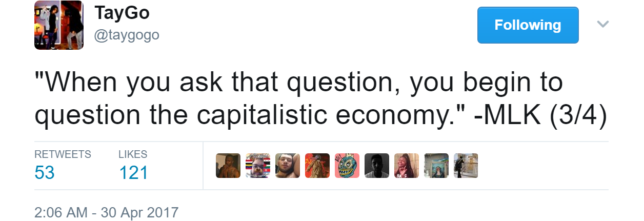The width and height of the screenshot is (644, 221).
Task: View the 53 retweets list
Action: (45, 173)
